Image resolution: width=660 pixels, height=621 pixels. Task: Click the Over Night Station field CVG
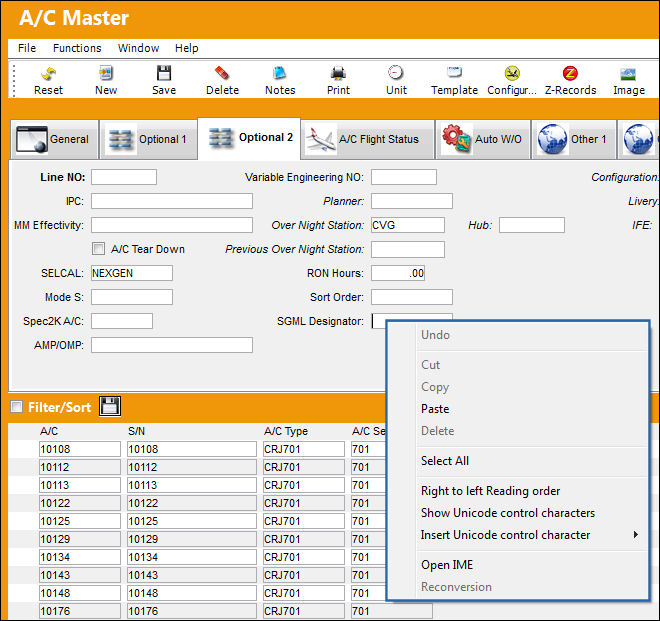(407, 225)
